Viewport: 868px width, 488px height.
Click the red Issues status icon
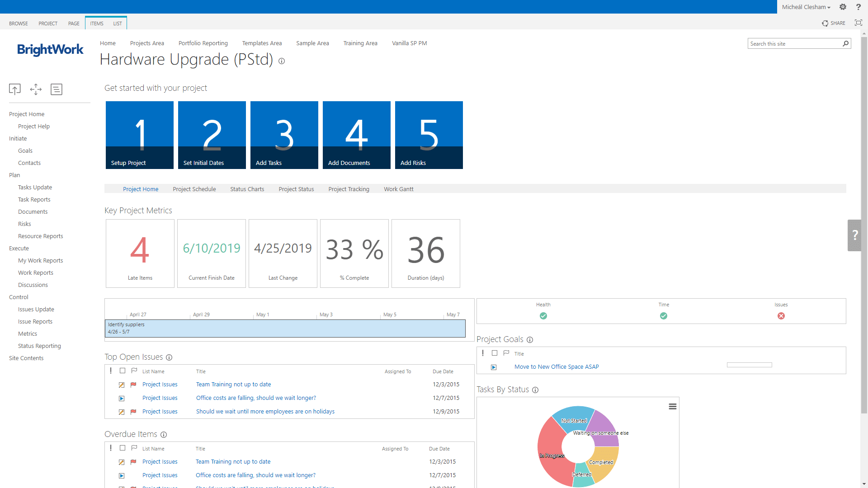coord(781,316)
